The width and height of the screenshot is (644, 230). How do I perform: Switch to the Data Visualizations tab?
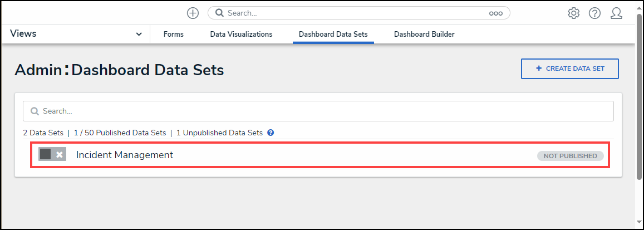click(x=241, y=34)
